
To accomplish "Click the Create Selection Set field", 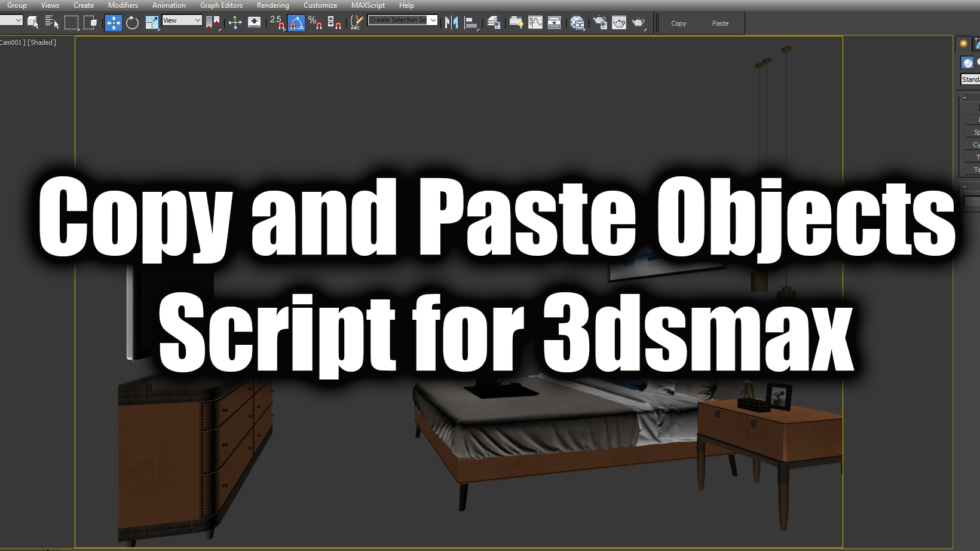I will click(398, 20).
